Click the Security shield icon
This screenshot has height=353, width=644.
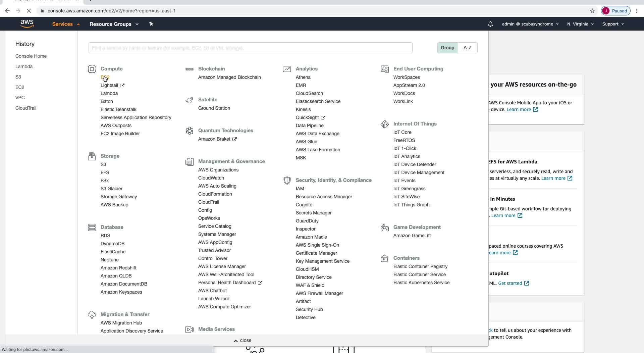(287, 181)
